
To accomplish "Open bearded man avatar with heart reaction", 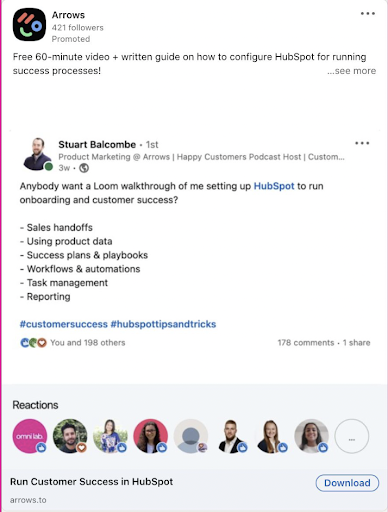I will [70, 436].
